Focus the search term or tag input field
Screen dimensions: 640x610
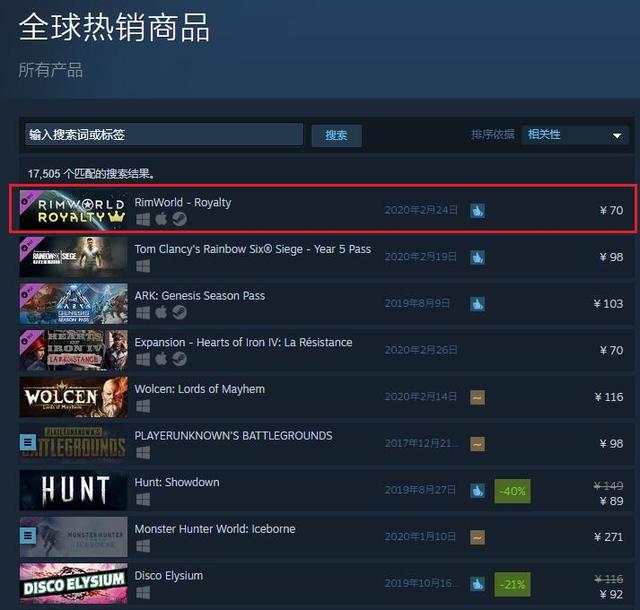click(164, 134)
